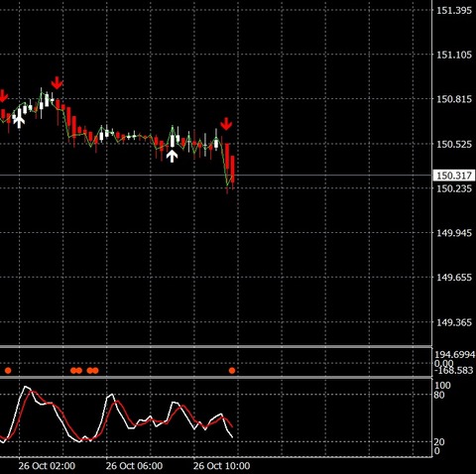Image resolution: width=476 pixels, height=474 pixels.
Task: Click the -168.583 indicator scale value
Action: pos(454,371)
